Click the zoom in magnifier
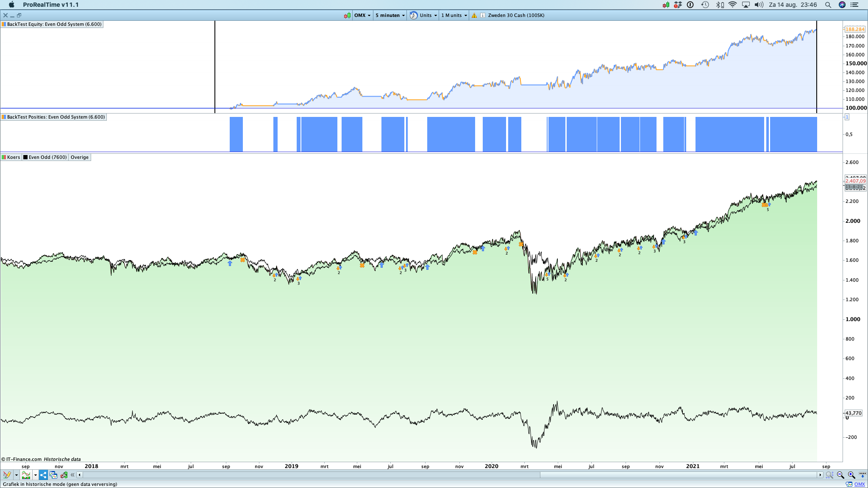 tap(851, 475)
